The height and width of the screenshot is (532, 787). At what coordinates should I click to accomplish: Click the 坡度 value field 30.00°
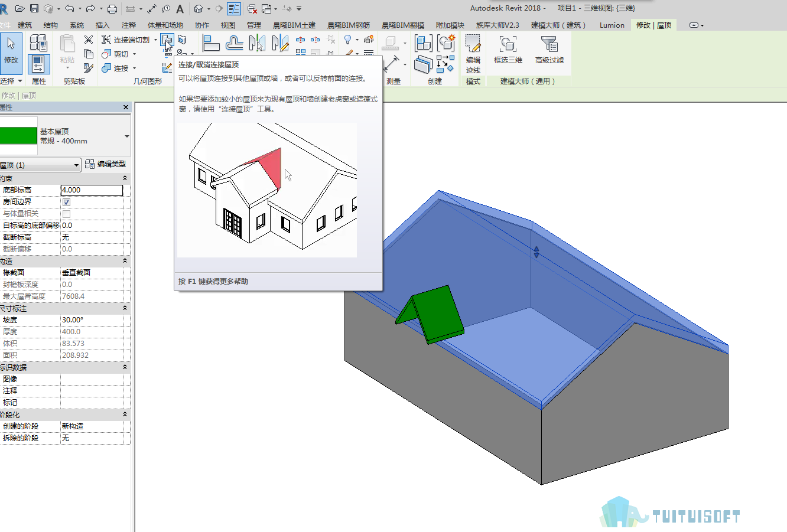click(92, 320)
